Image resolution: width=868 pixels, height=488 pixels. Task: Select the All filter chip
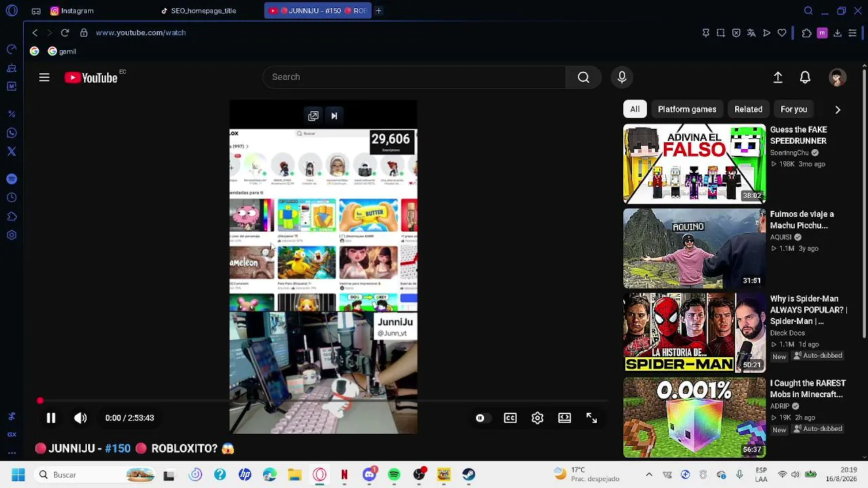(635, 109)
